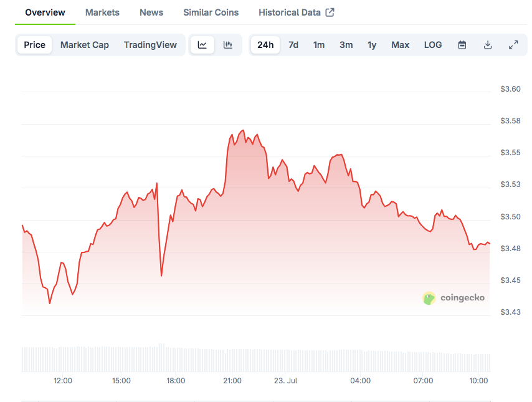Select the Price chart toggle

click(x=35, y=45)
